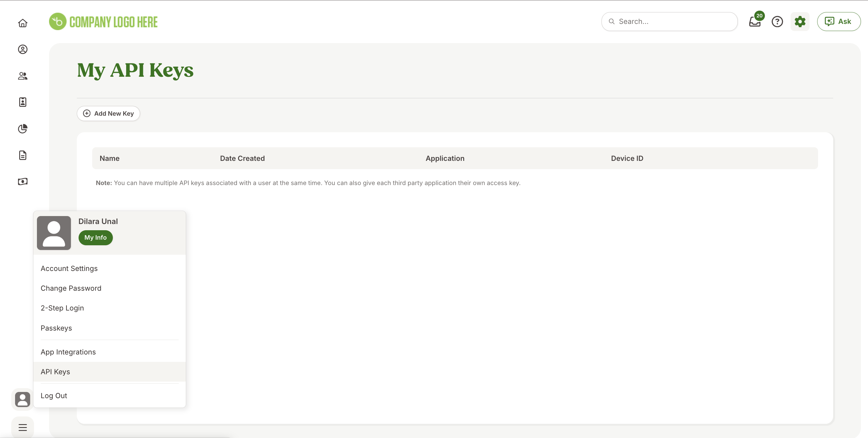Open the inbox with 20 notifications
The width and height of the screenshot is (868, 438).
755,22
